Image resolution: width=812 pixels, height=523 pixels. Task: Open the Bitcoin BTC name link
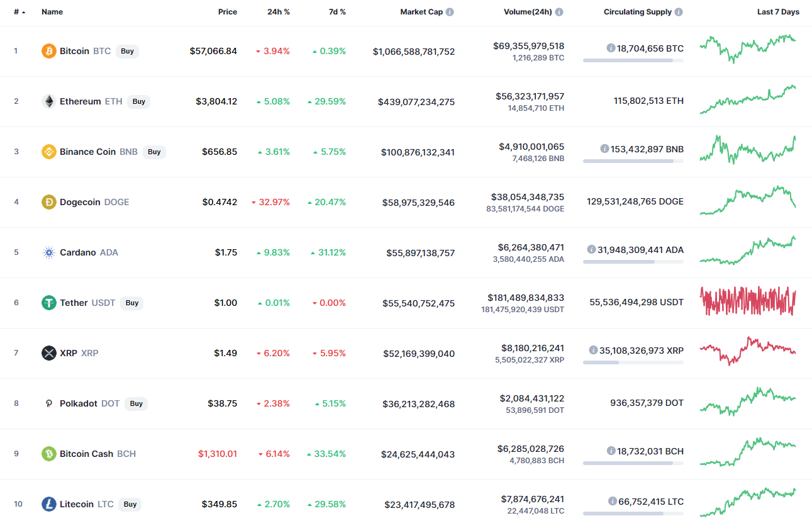click(85, 51)
